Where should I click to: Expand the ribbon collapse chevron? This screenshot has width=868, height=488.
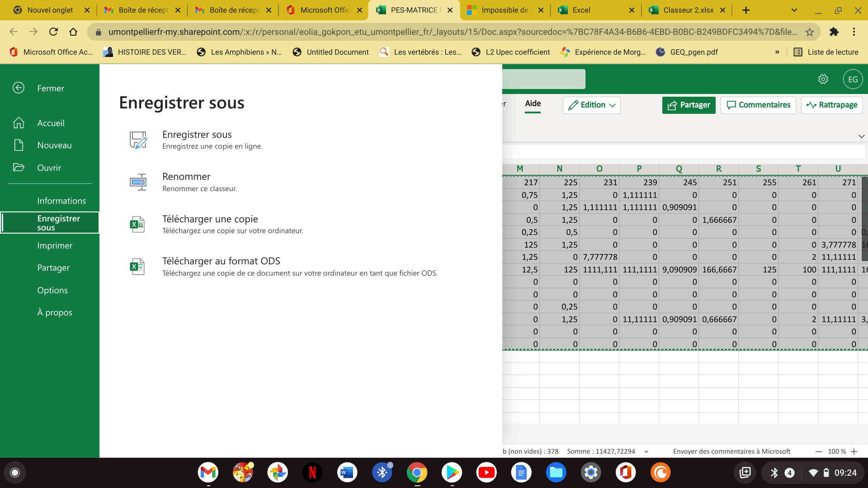861,136
